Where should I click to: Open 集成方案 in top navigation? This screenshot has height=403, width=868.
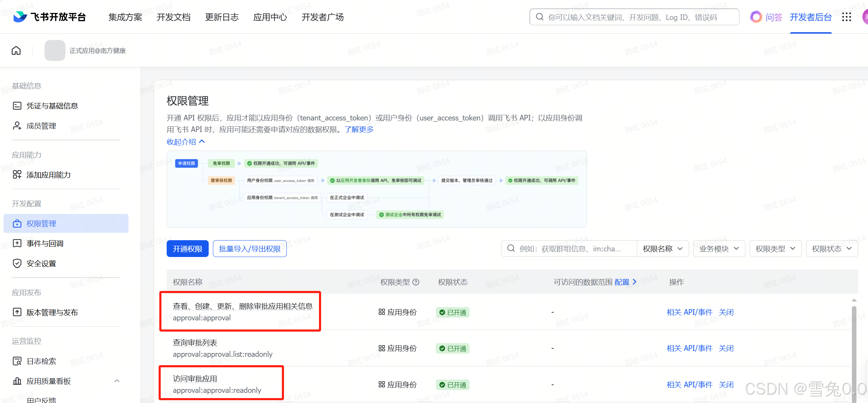(x=125, y=17)
